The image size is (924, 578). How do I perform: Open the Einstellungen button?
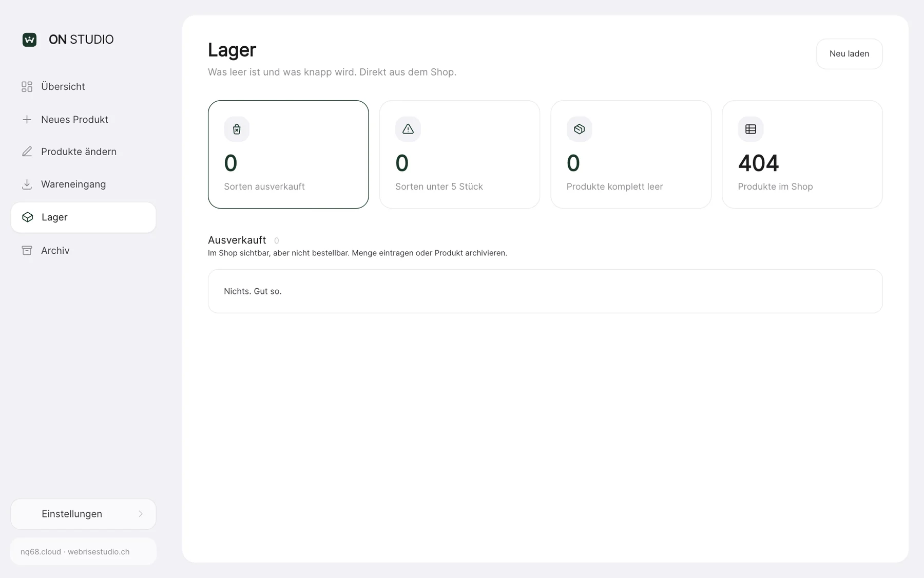click(x=83, y=514)
